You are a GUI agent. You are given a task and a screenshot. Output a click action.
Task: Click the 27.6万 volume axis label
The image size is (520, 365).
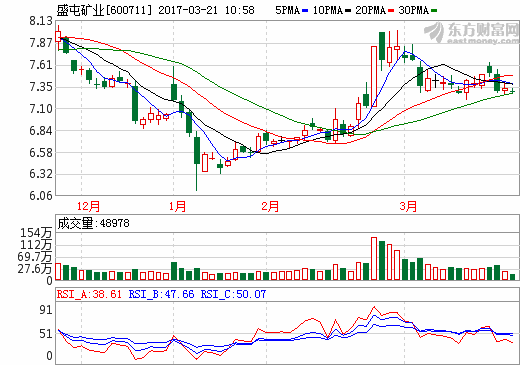pyautogui.click(x=35, y=269)
